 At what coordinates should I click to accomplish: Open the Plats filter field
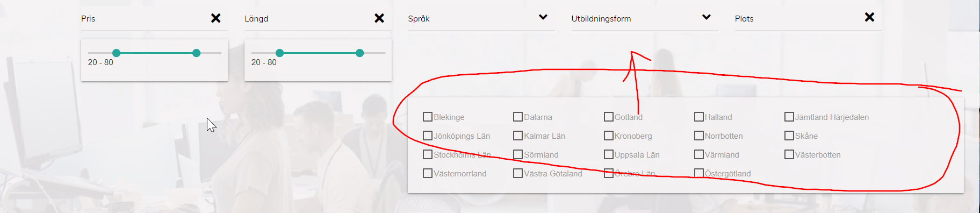[x=809, y=19]
